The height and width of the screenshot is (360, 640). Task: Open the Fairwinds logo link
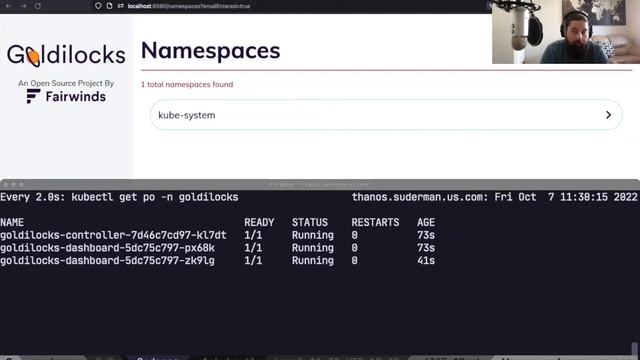click(x=66, y=97)
